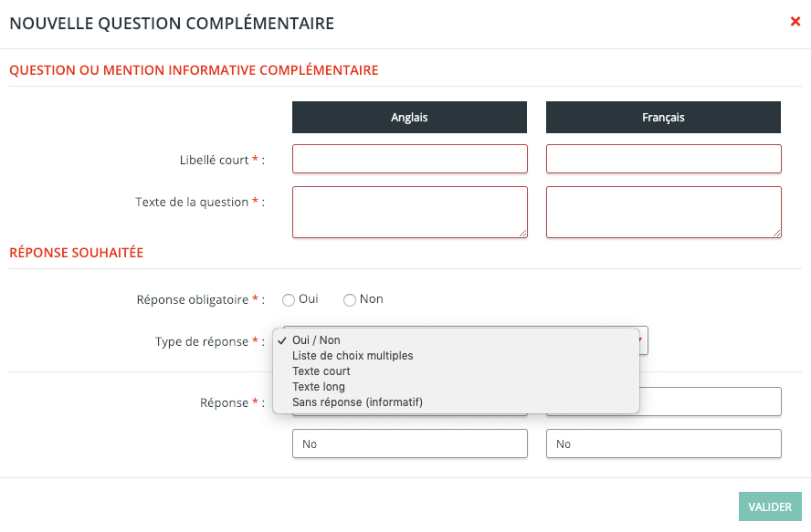811x532 pixels.
Task: Click the Anglais question text area
Action: [x=409, y=212]
